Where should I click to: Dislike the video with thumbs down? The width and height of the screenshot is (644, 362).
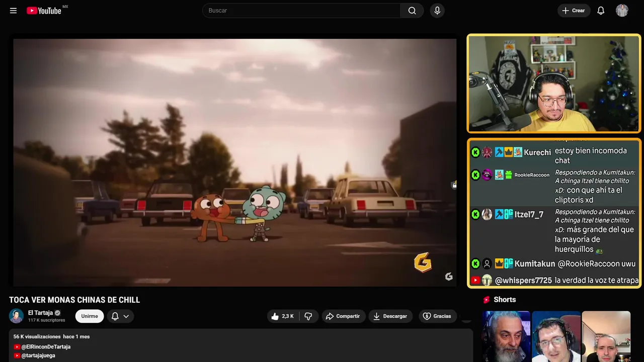(x=308, y=316)
